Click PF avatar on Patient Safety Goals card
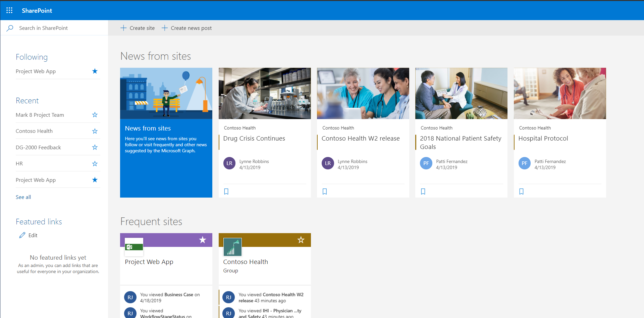 (426, 163)
